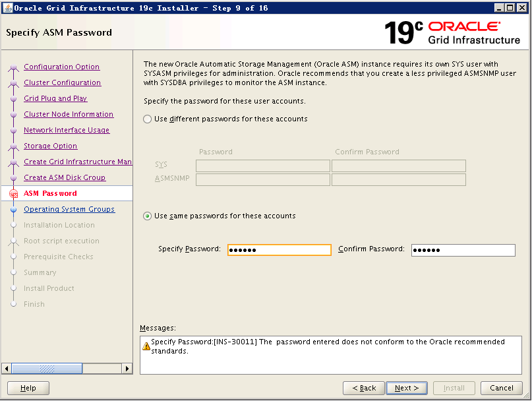532x401 pixels.
Task: Click the Create Grid Infrastructure Management bullet
Action: (14, 162)
